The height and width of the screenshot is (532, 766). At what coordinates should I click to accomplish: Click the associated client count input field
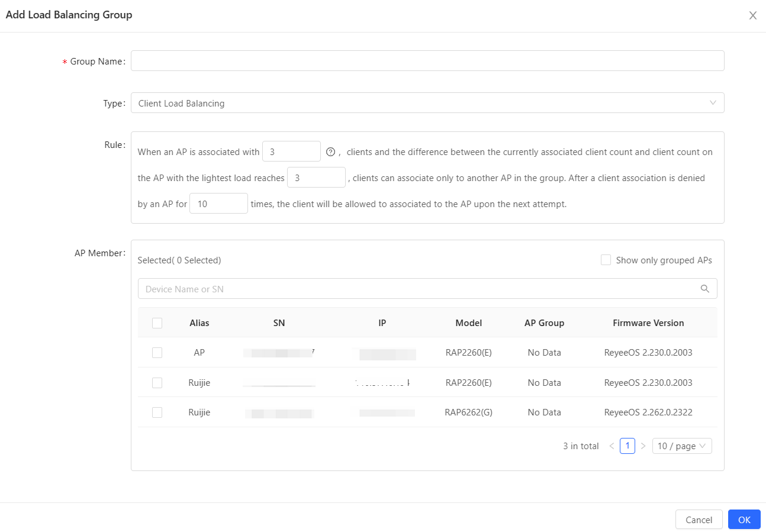tap(291, 151)
